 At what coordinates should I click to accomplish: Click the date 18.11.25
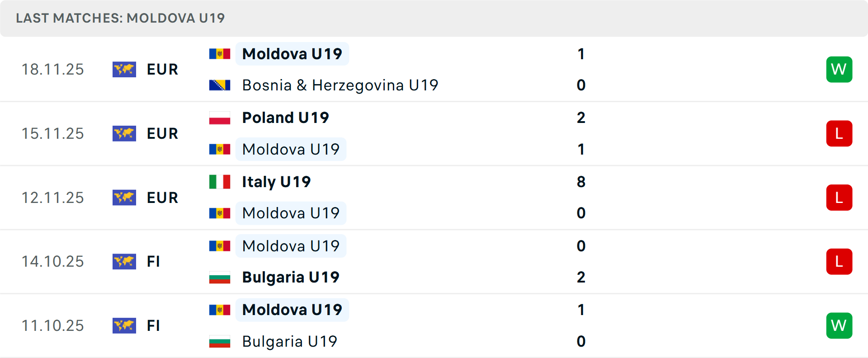(x=52, y=70)
